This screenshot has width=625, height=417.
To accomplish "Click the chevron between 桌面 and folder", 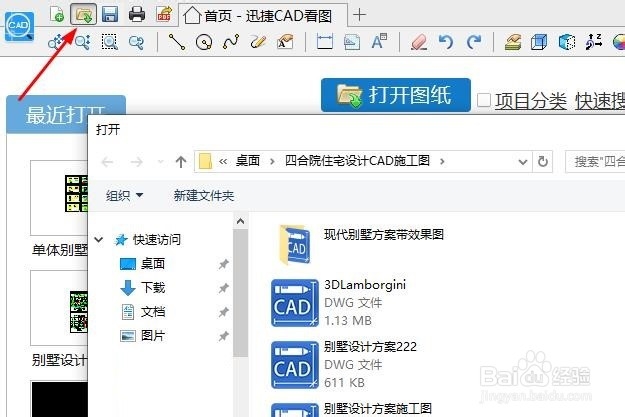I will click(272, 161).
